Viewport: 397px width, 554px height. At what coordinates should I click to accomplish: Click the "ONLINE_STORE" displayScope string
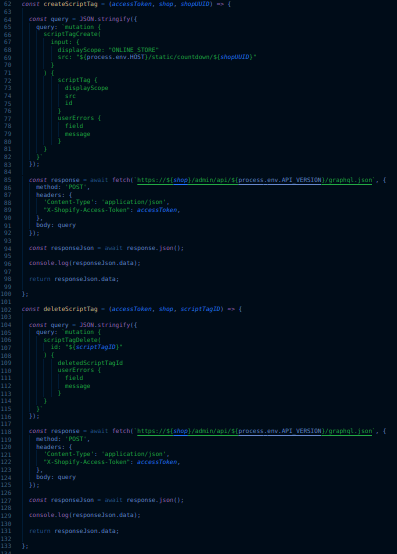tap(134, 50)
